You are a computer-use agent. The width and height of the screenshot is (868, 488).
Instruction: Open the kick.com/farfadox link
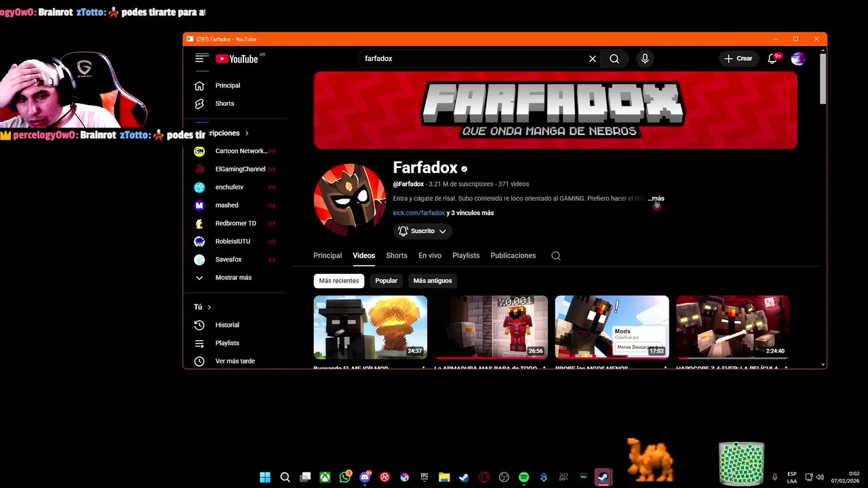tap(419, 213)
